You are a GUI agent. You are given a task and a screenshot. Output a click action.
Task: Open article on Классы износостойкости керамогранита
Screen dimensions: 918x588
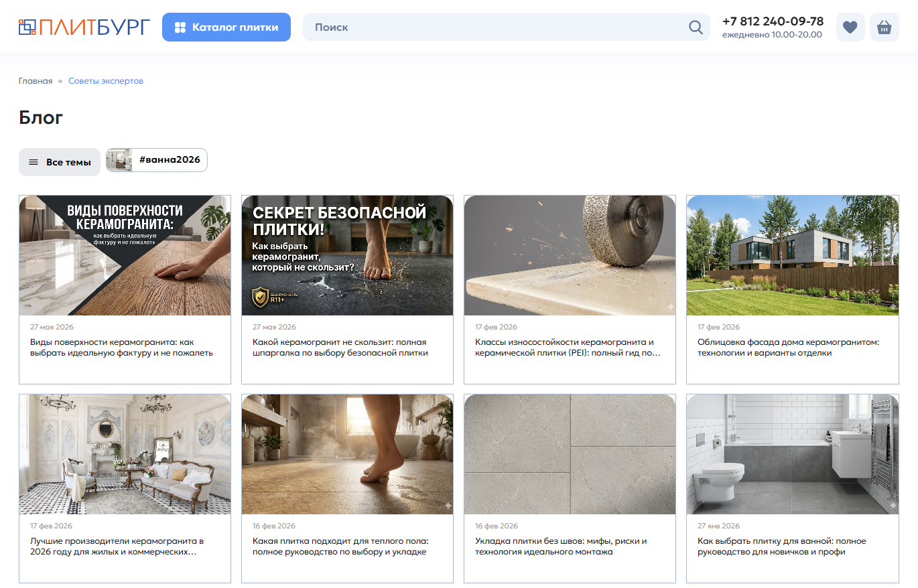click(x=570, y=289)
